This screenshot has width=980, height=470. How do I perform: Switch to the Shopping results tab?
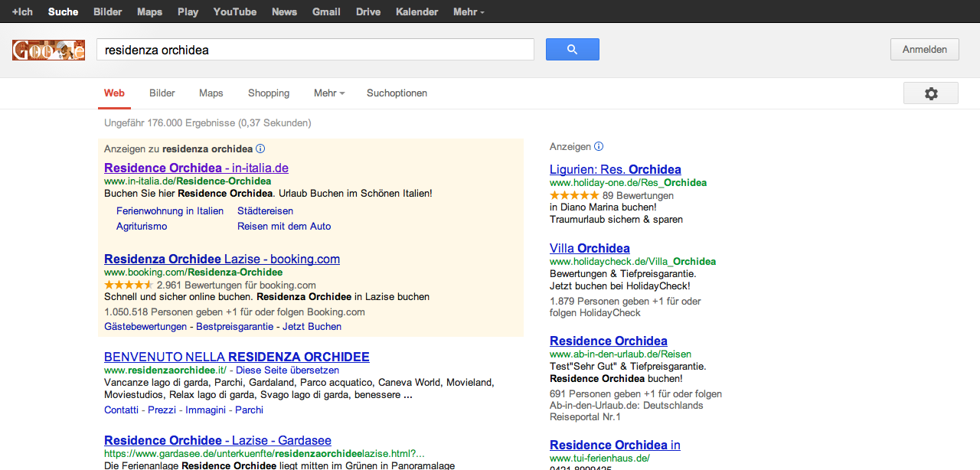(269, 93)
